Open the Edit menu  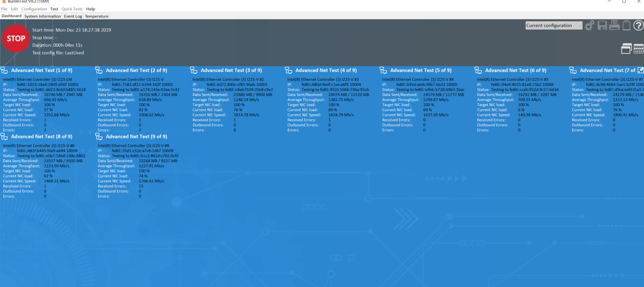[14, 9]
